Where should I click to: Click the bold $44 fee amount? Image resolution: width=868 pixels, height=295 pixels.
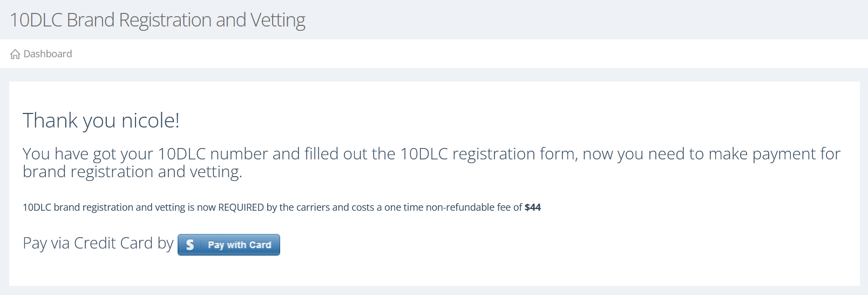coord(532,207)
